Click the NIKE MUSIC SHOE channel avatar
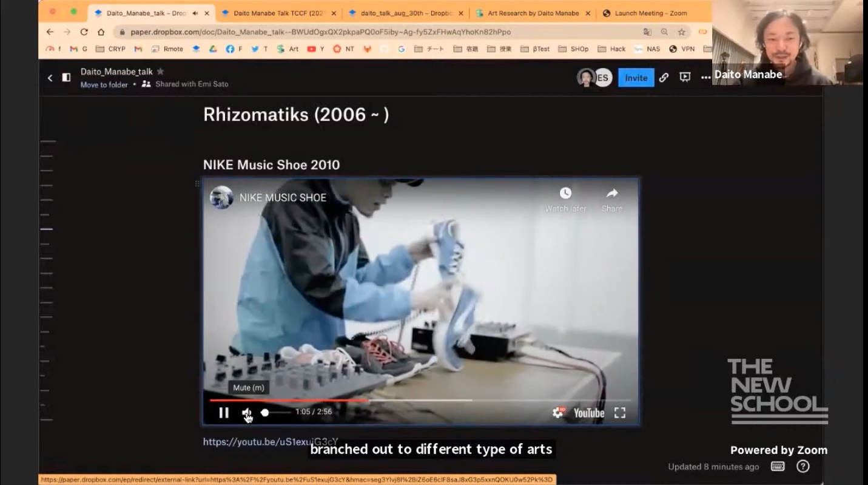 point(221,197)
